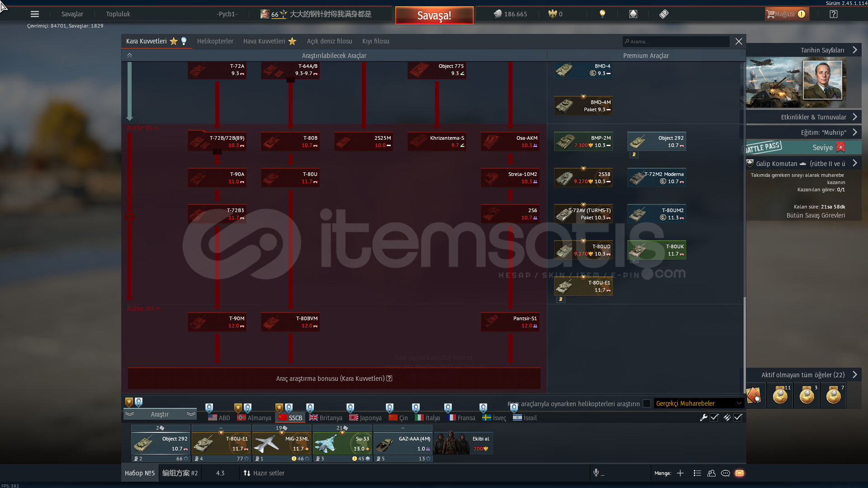
Task: Click the Mağaza shopping cart button
Action: pyautogui.click(x=786, y=14)
